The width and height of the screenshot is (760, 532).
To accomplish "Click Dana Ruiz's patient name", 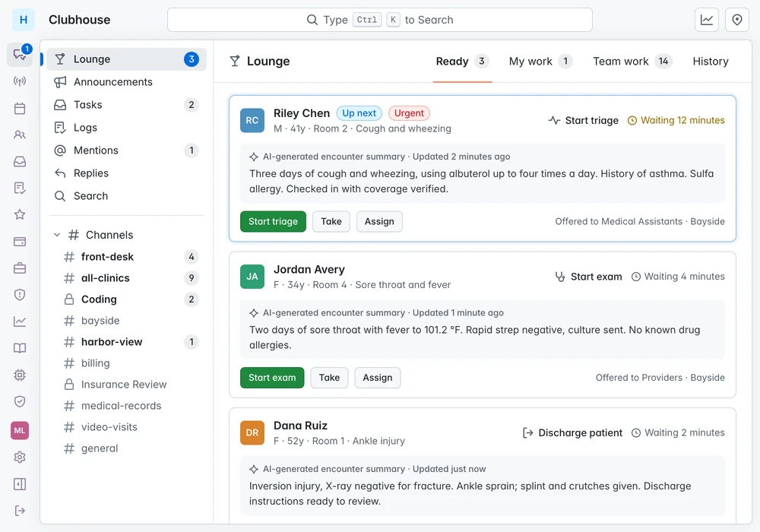I will pyautogui.click(x=300, y=426).
